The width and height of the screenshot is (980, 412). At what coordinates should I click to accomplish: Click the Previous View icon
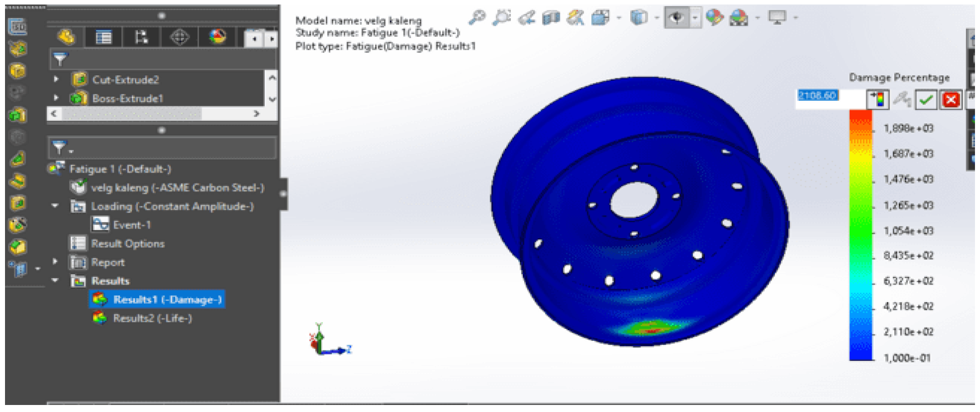526,18
